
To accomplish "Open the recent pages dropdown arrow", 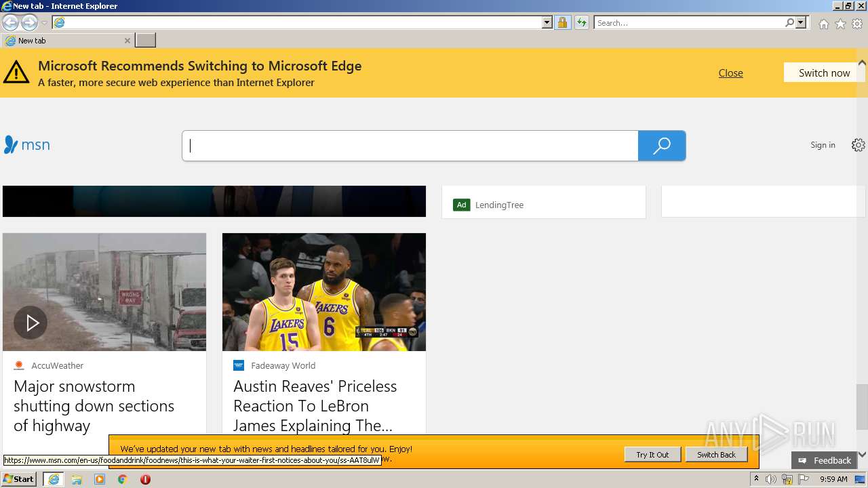I will [x=44, y=23].
